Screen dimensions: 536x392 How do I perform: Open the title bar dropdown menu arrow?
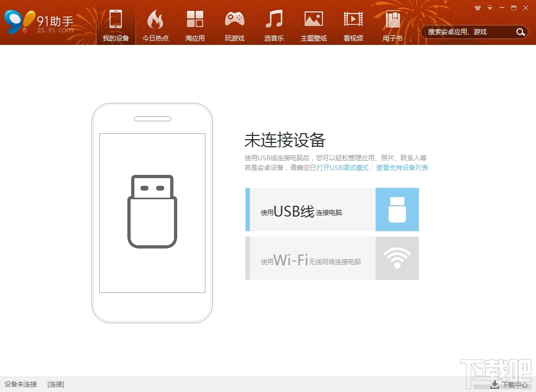coord(490,8)
